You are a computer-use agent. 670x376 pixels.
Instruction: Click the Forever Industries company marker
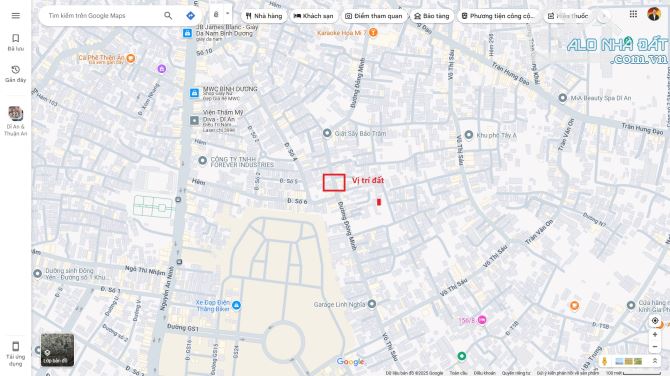click(203, 161)
